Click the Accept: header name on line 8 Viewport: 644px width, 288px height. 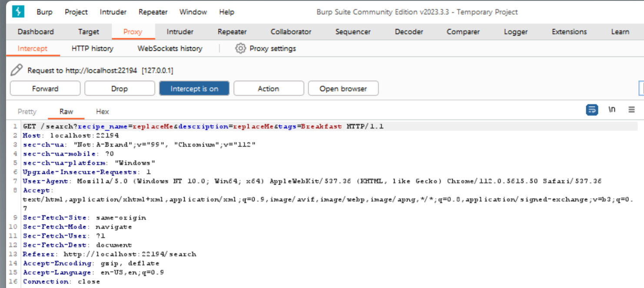click(37, 190)
